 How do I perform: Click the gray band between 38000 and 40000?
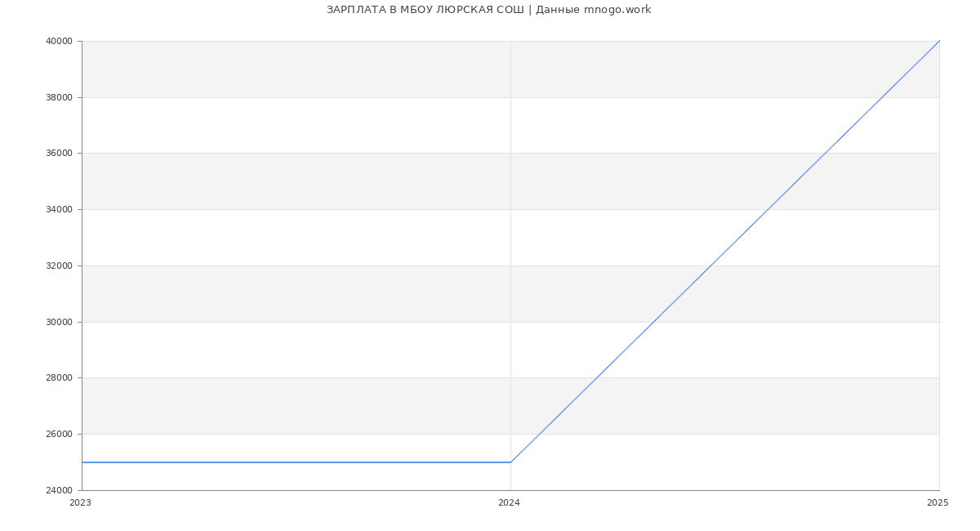(327, 69)
